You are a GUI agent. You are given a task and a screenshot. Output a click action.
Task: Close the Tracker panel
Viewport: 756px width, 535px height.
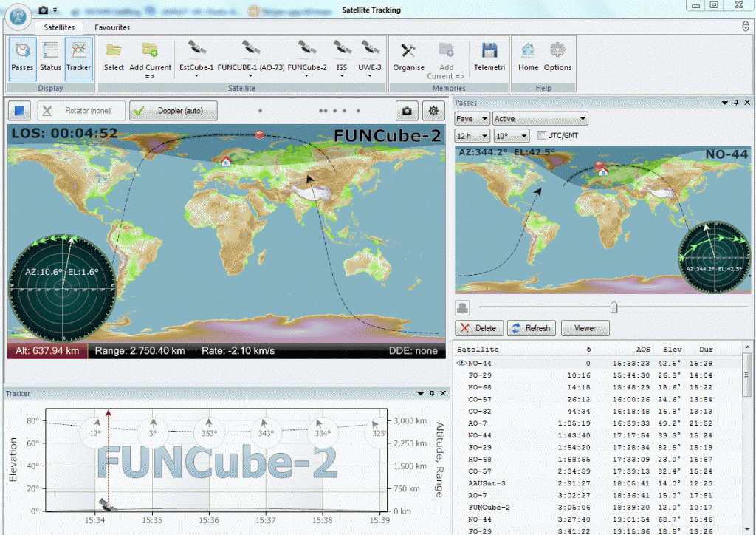[x=443, y=393]
